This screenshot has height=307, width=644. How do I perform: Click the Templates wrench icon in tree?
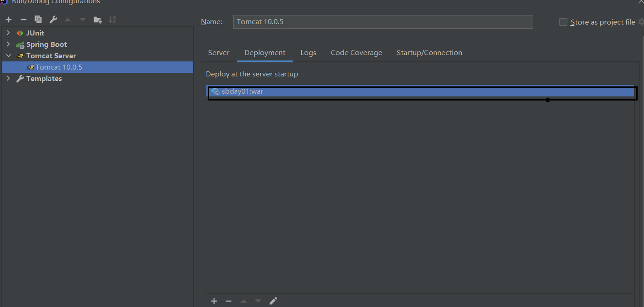pos(20,79)
